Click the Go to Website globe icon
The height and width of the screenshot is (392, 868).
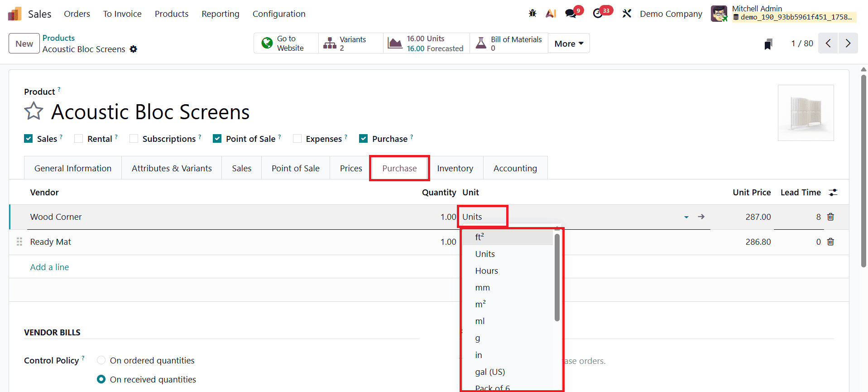(x=267, y=43)
